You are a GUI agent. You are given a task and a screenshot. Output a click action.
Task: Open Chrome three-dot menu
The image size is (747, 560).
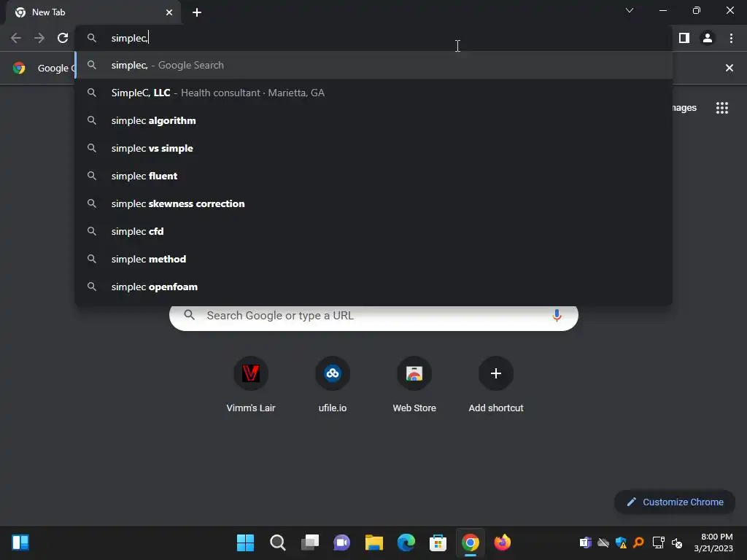point(731,38)
